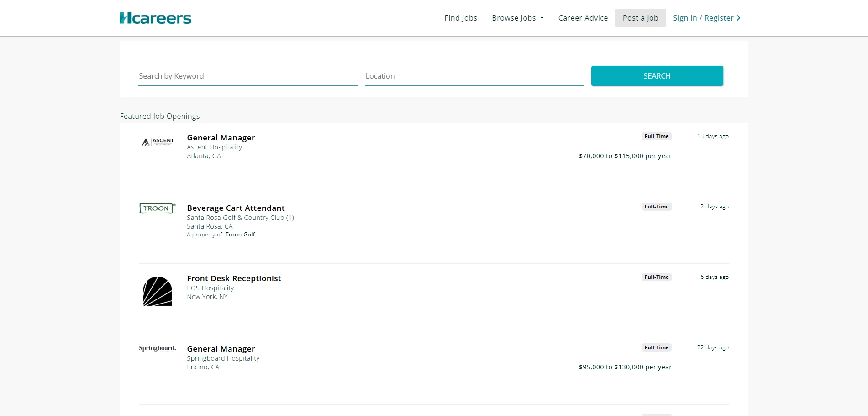Click the New York, NY location text

(207, 297)
